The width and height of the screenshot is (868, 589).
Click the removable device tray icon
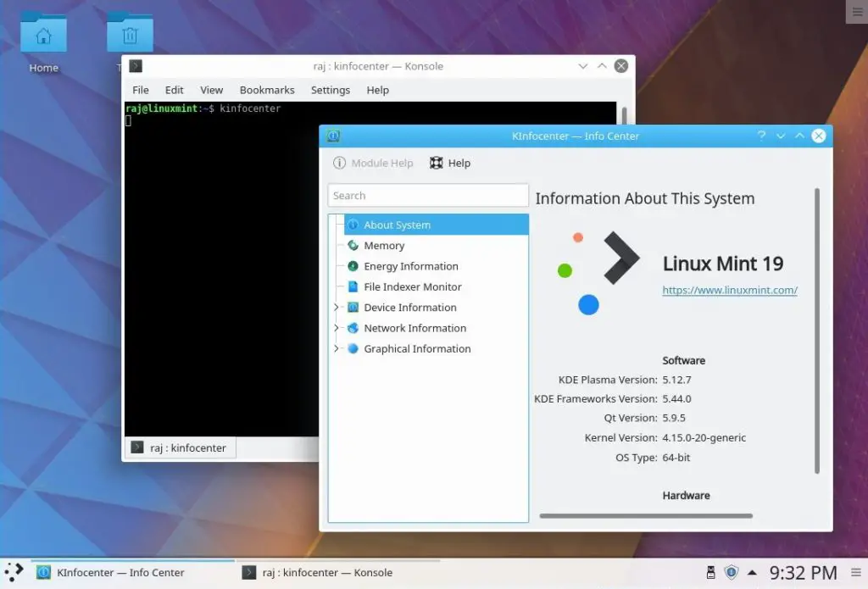point(711,572)
